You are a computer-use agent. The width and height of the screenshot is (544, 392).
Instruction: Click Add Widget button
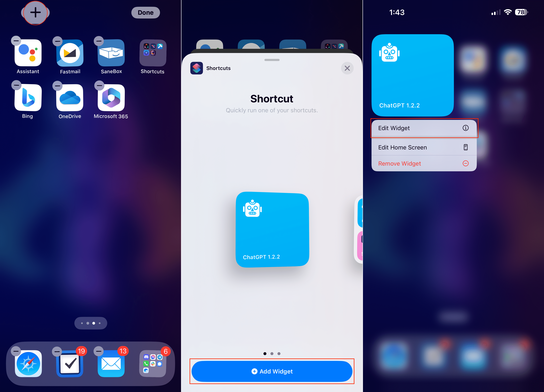[272, 371]
